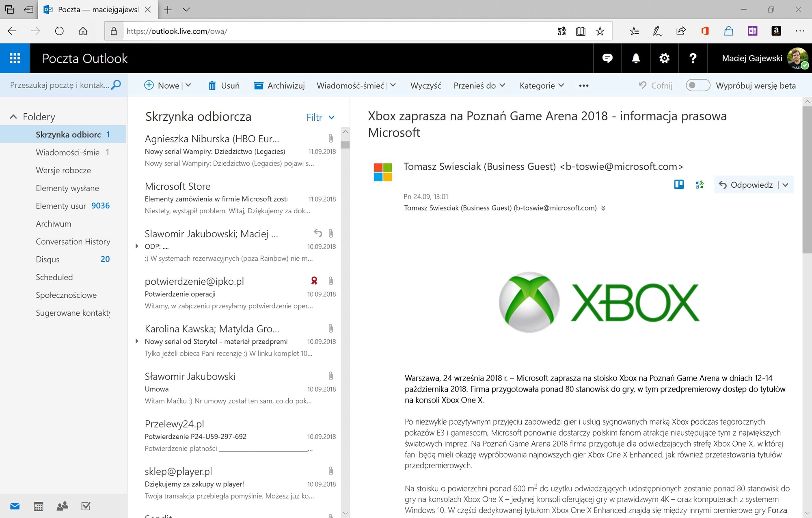Open the Filtr dropdown

tap(320, 117)
